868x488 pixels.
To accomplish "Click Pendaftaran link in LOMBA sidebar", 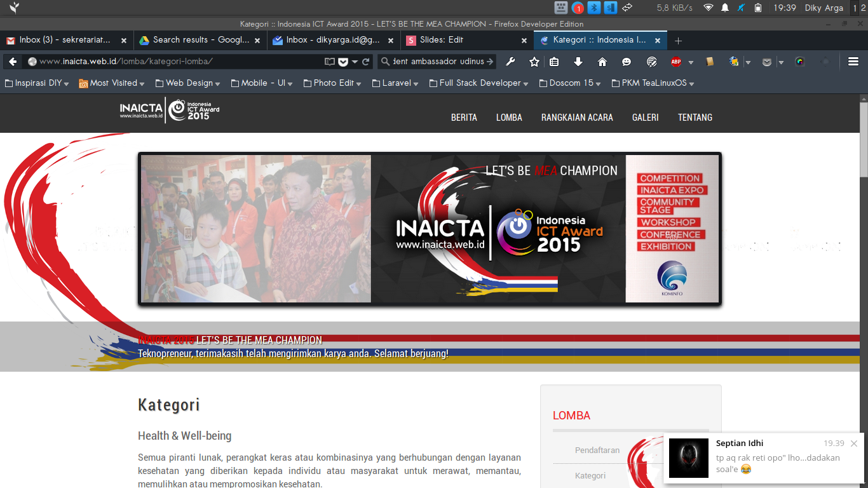I will pos(597,450).
